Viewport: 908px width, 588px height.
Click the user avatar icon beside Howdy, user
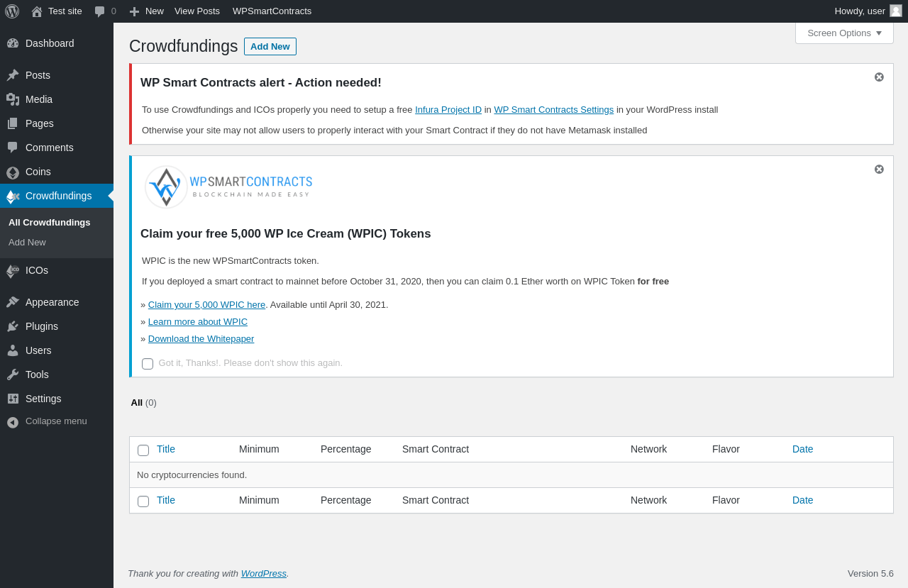click(896, 11)
